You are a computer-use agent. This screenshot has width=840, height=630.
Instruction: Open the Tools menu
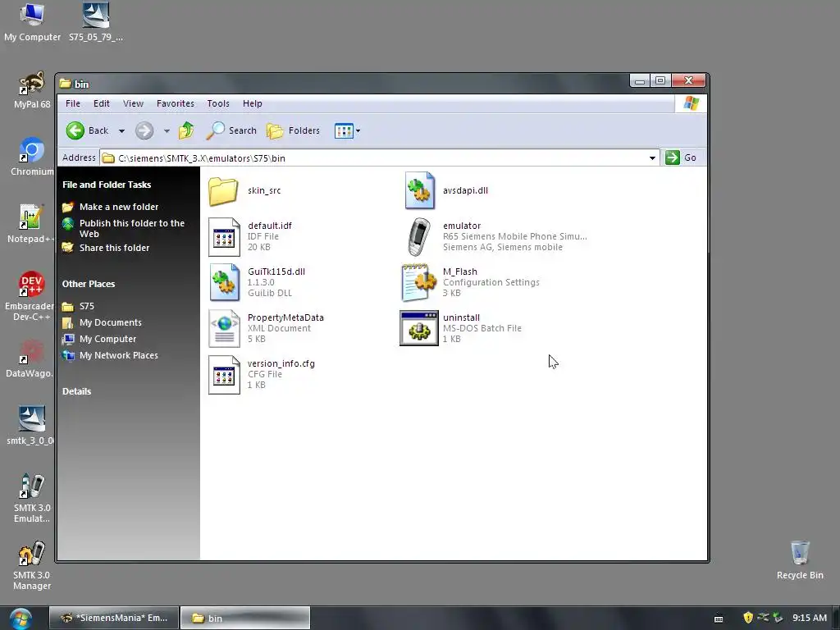(x=218, y=103)
